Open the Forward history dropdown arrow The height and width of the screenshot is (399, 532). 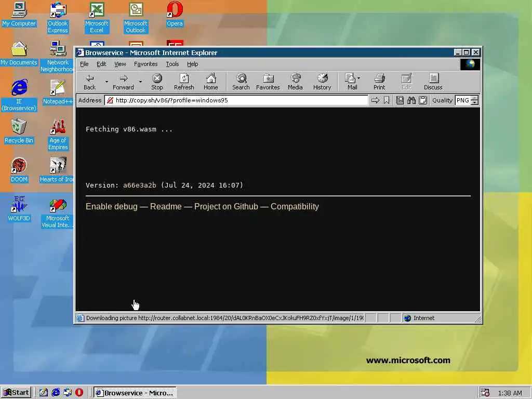click(140, 82)
